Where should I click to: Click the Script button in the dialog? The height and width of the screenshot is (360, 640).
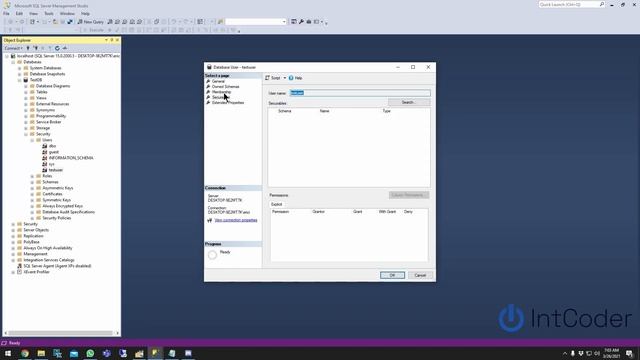coord(273,78)
